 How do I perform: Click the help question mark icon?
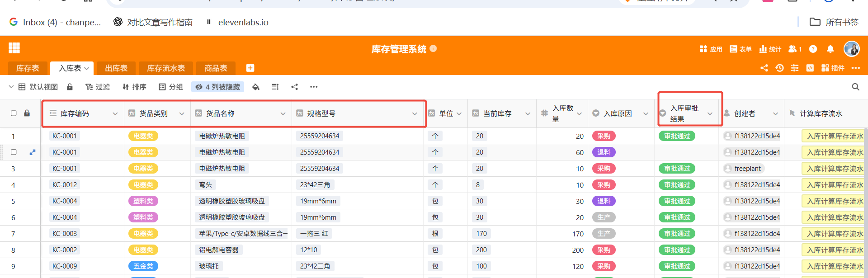tap(813, 49)
